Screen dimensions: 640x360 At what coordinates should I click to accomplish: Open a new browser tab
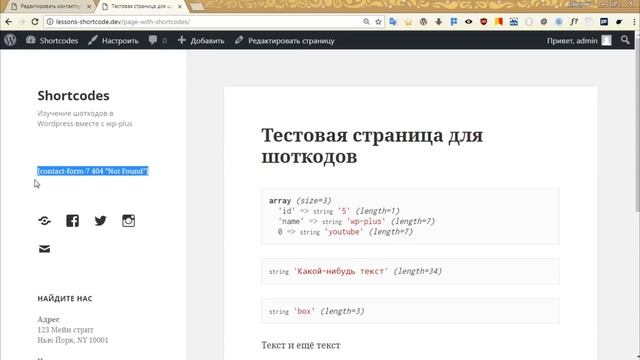click(197, 7)
